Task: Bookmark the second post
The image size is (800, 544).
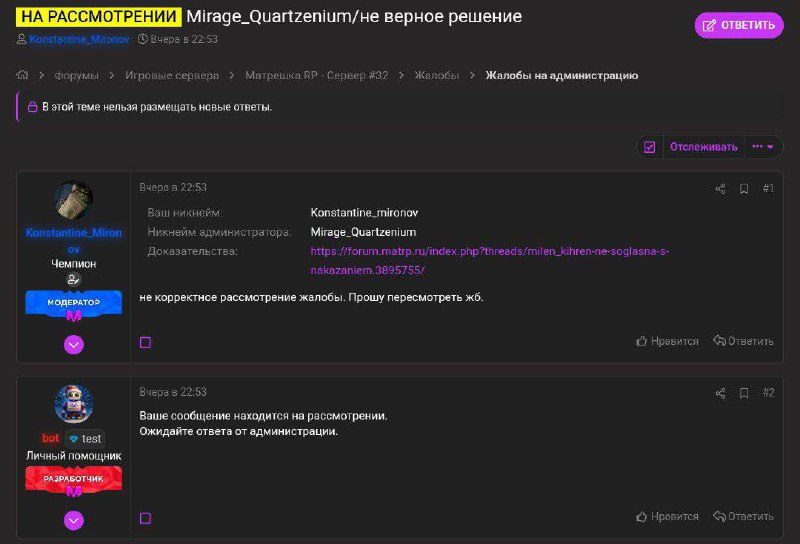Action: [x=744, y=393]
